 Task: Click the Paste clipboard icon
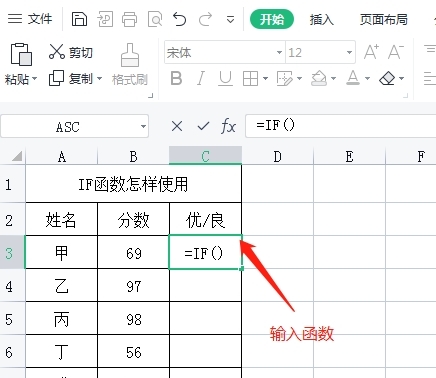click(21, 54)
